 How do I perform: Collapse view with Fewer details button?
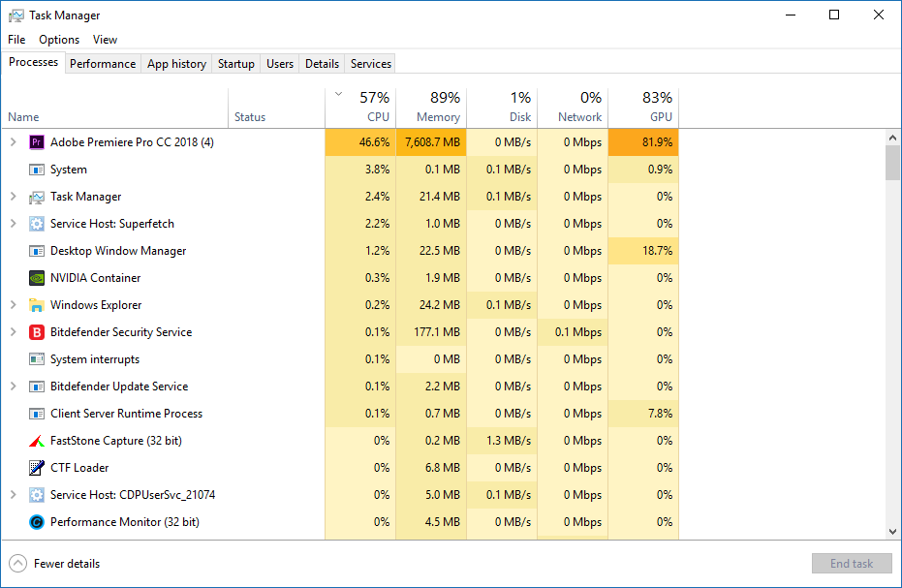54,563
